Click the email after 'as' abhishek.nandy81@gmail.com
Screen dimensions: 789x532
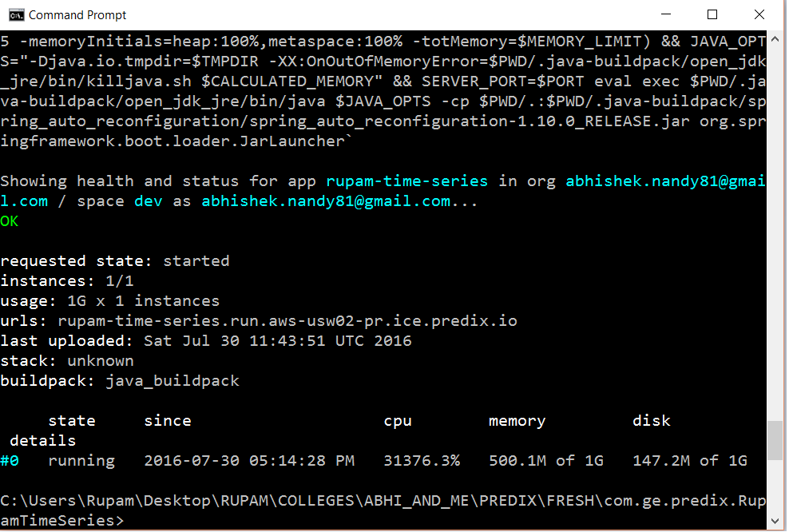pyautogui.click(x=326, y=201)
